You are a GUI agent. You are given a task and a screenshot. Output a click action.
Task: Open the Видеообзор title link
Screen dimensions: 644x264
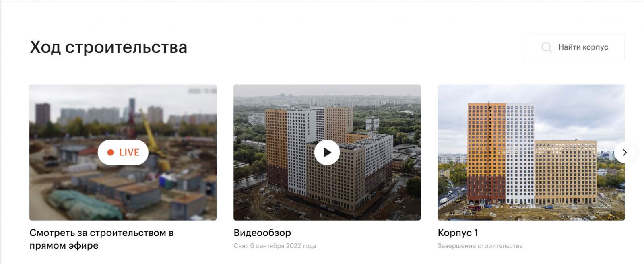262,233
